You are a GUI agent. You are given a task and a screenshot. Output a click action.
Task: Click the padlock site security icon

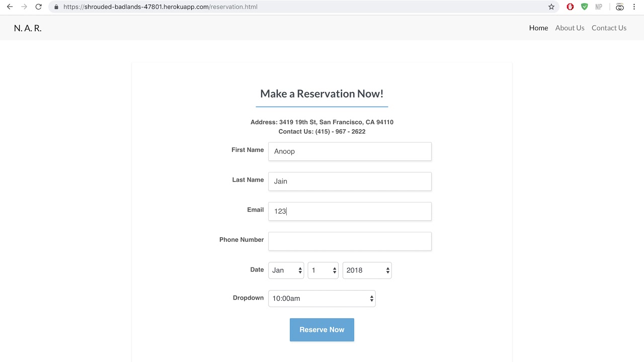click(x=56, y=7)
